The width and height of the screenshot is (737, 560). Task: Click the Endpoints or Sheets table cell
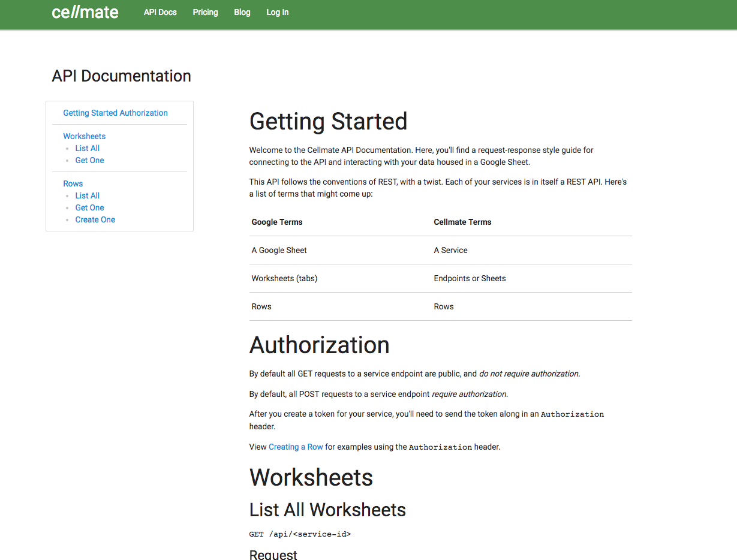click(x=470, y=278)
